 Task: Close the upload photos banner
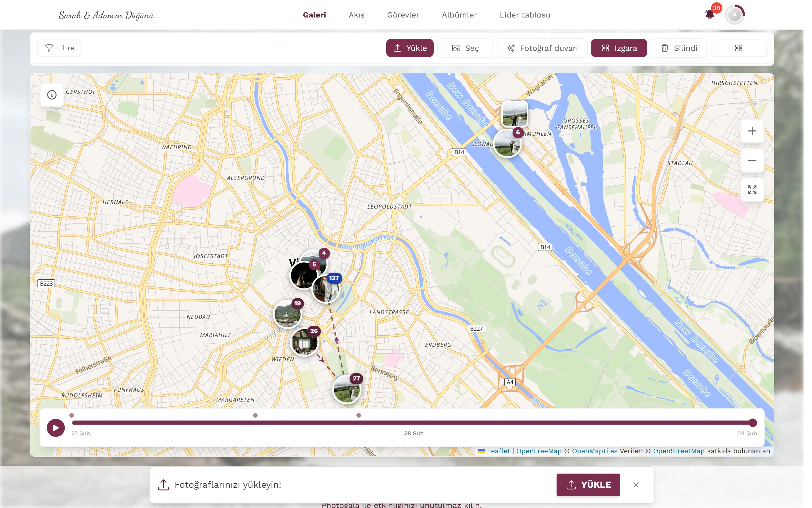(636, 485)
